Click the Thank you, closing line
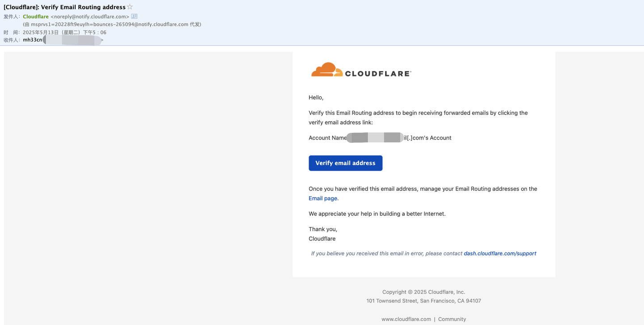 323,229
